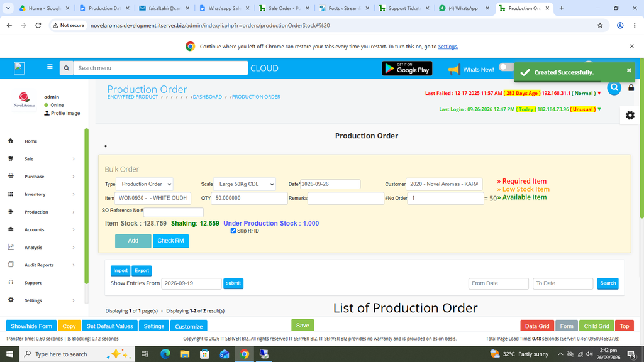Open the Settings link in the Chrome banner
Viewport: 644px width, 362px height.
pos(448,47)
